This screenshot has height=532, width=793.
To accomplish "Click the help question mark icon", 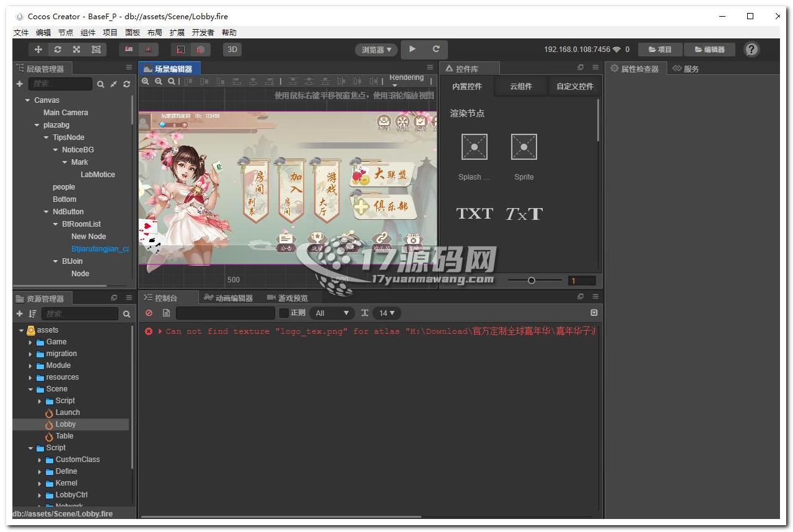I will [x=751, y=50].
